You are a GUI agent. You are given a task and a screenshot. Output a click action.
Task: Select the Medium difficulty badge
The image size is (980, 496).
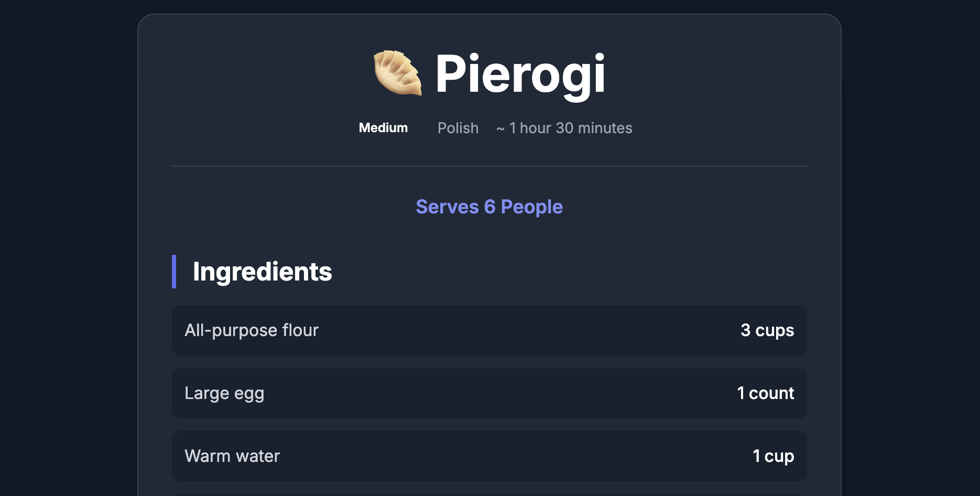(383, 128)
